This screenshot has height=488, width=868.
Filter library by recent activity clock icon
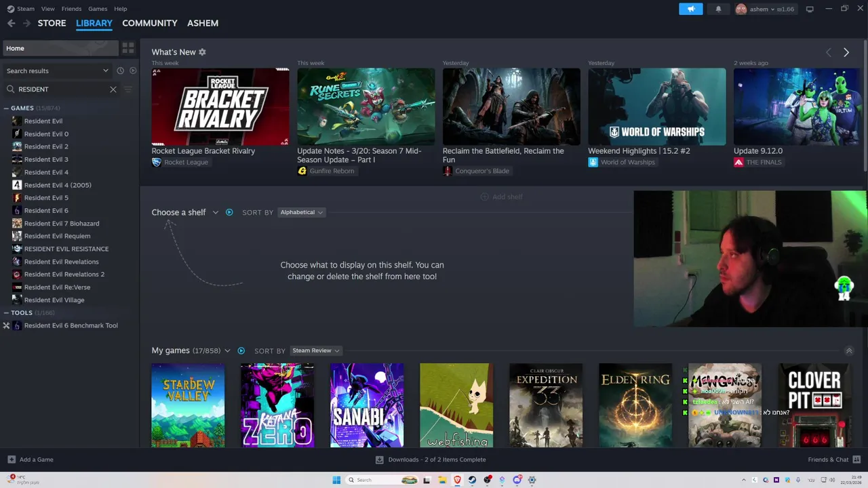click(120, 70)
